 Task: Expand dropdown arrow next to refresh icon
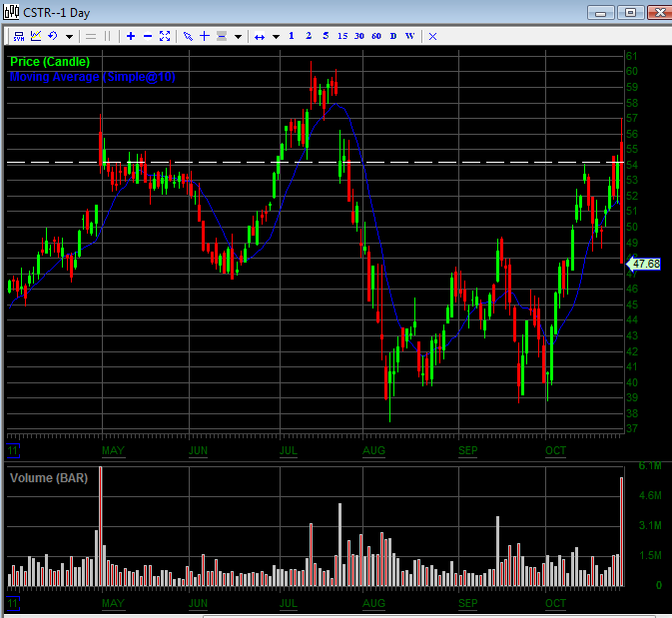[x=69, y=37]
